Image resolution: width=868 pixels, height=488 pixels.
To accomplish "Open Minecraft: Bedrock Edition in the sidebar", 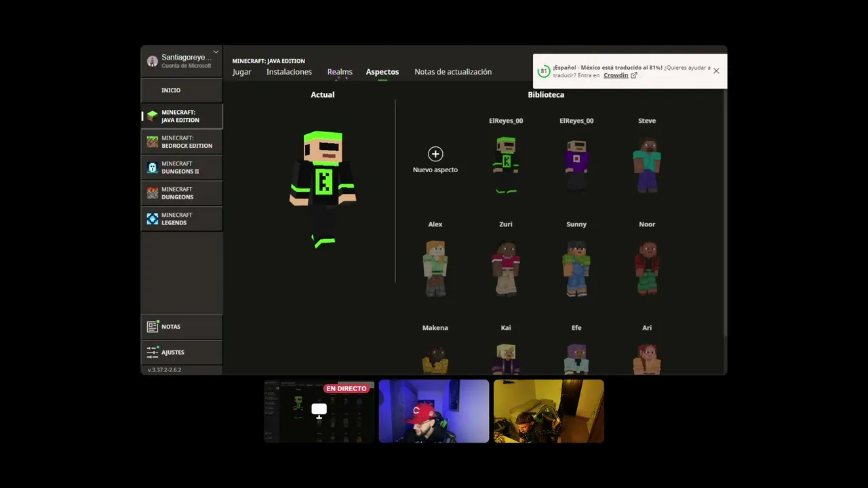I will [x=182, y=142].
